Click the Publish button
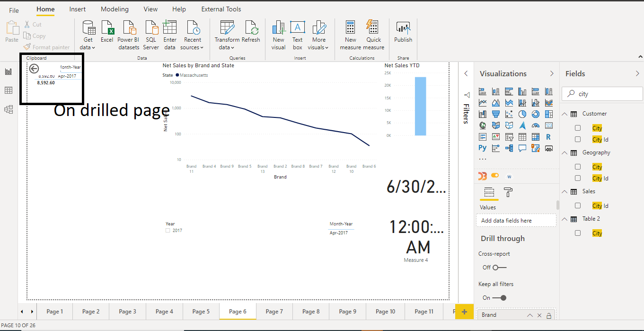 [x=403, y=32]
